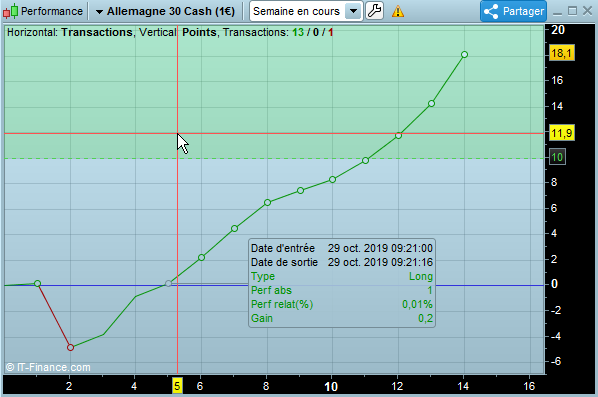The image size is (598, 397).
Task: Click the 'Gain' 0,2 row in tooltip
Action: tap(342, 318)
